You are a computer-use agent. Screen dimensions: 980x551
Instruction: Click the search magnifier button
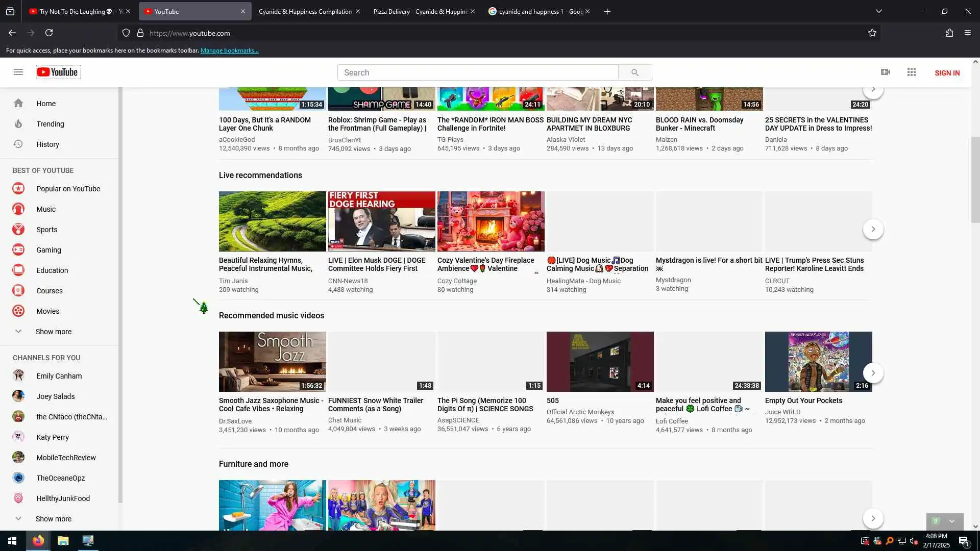coord(634,72)
